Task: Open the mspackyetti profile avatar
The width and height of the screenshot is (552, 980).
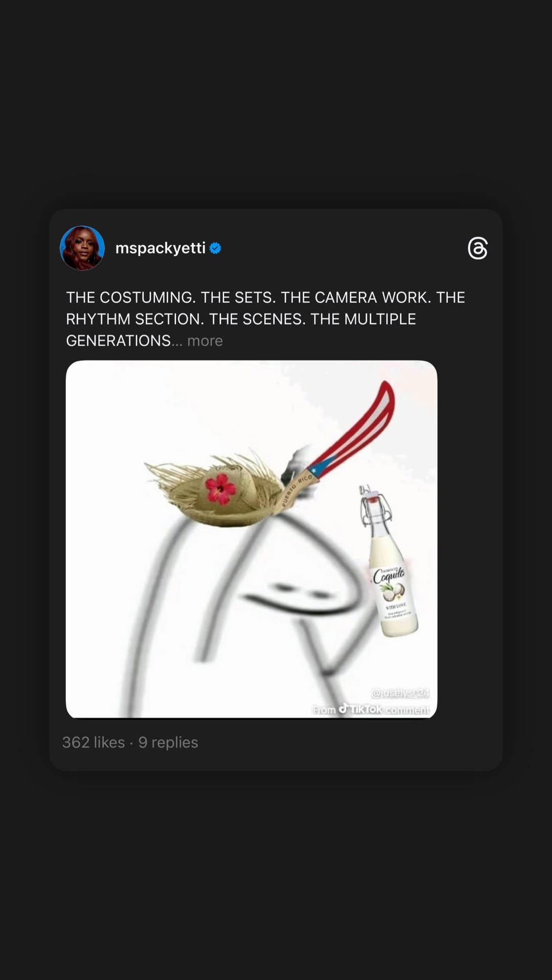Action: pyautogui.click(x=82, y=248)
